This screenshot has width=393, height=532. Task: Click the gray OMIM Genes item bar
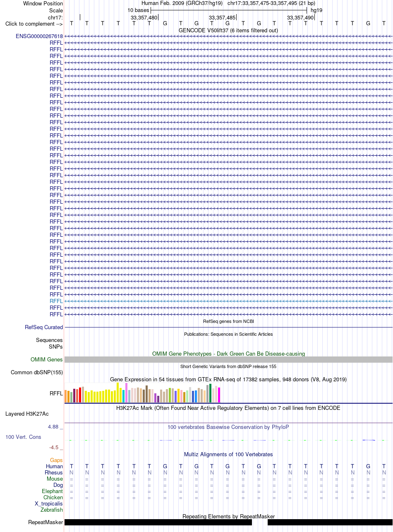coord(228,360)
